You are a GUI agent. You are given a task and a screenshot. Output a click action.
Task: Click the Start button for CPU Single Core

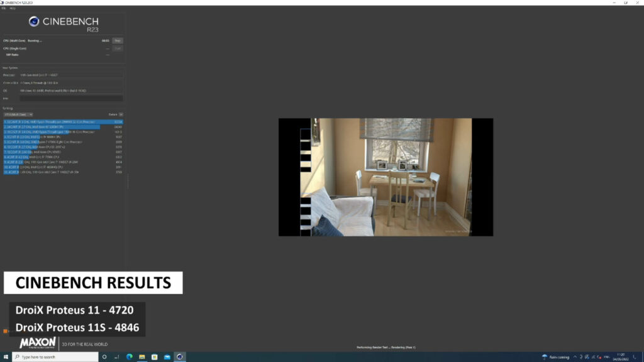pyautogui.click(x=118, y=48)
